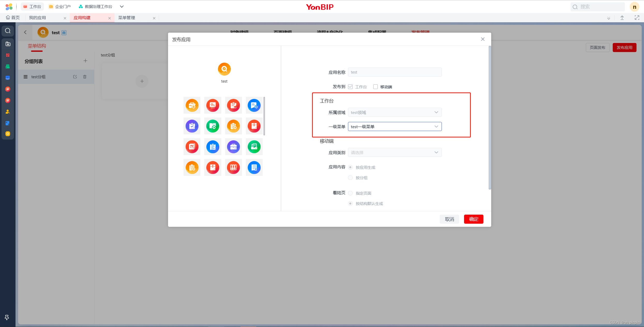644x327 pixels.
Task: Open the 一级菜单 dropdown
Action: 436,127
